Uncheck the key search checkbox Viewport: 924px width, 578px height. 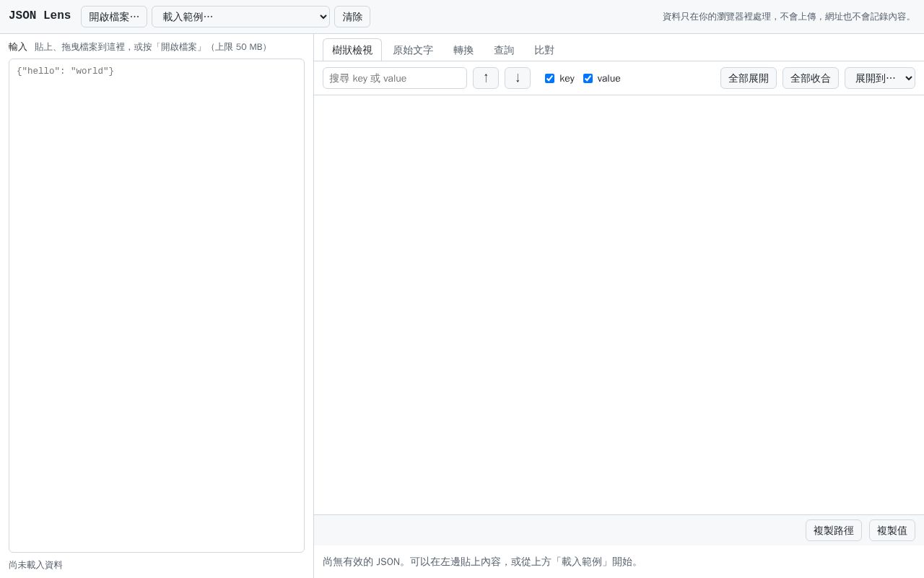(x=549, y=78)
